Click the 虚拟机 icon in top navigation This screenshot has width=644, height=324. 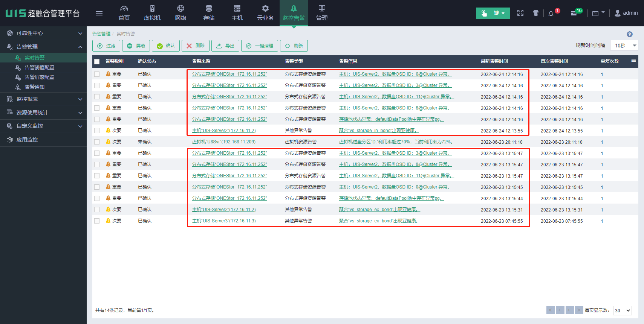[152, 9]
